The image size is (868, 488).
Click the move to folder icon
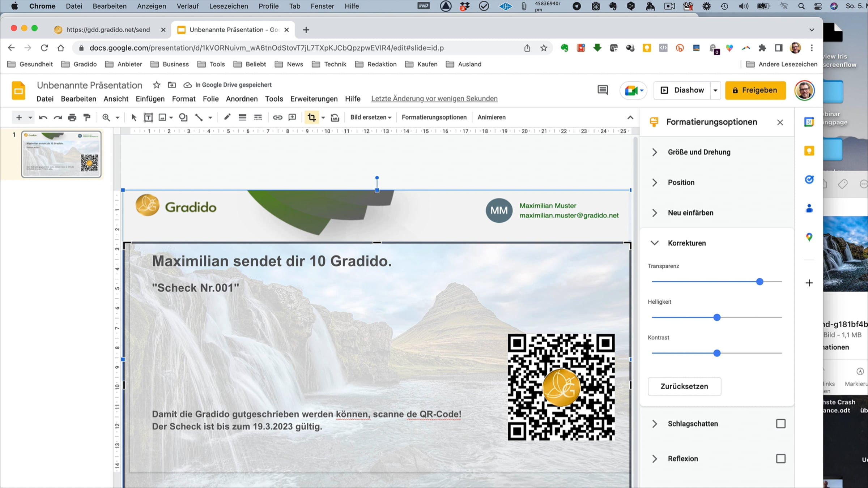click(172, 85)
